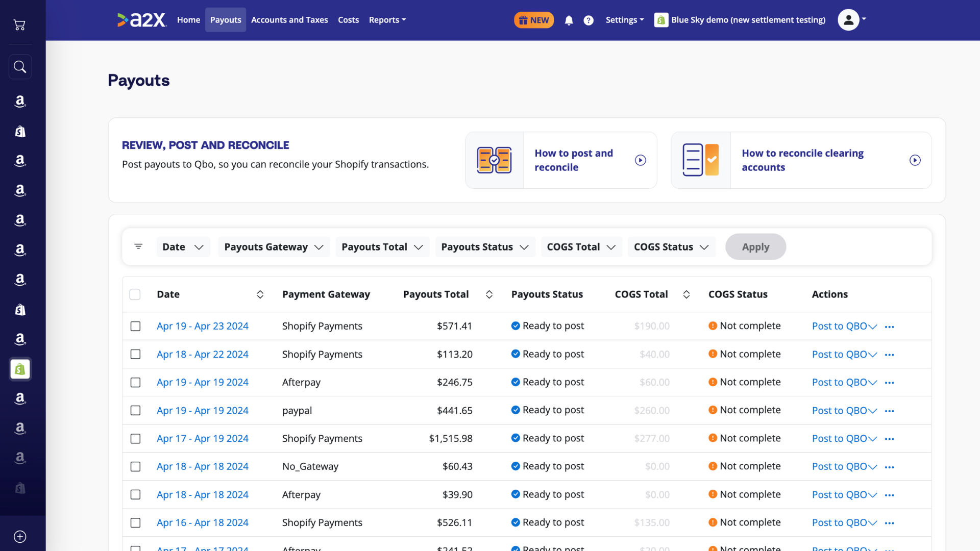Click the reconcile clearing accounts thumbnail image
Image resolution: width=980 pixels, height=551 pixels.
pos(701,160)
